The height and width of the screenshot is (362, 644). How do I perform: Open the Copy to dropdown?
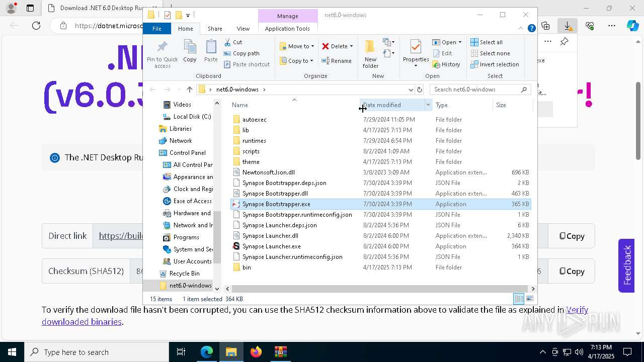[x=296, y=61]
